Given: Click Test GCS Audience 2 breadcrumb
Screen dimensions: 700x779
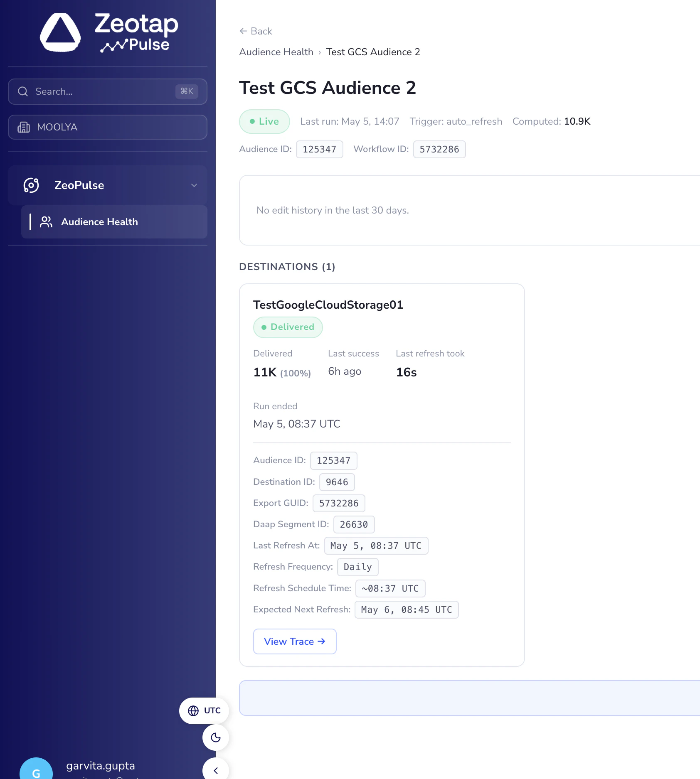Looking at the screenshot, I should point(373,52).
